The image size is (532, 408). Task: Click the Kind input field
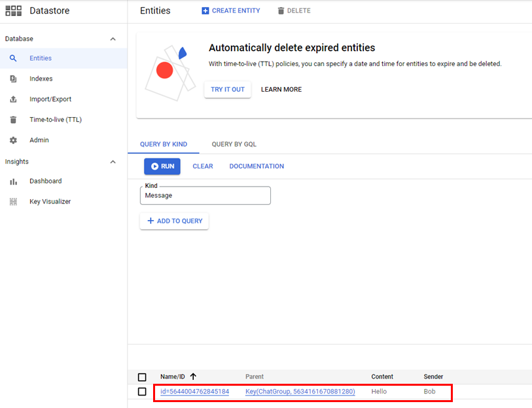[x=205, y=195]
